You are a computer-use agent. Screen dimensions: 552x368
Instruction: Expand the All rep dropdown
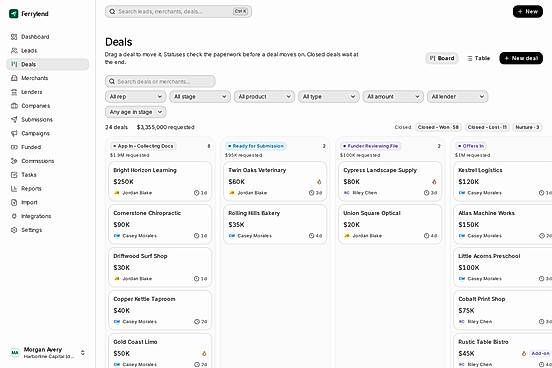pos(136,96)
